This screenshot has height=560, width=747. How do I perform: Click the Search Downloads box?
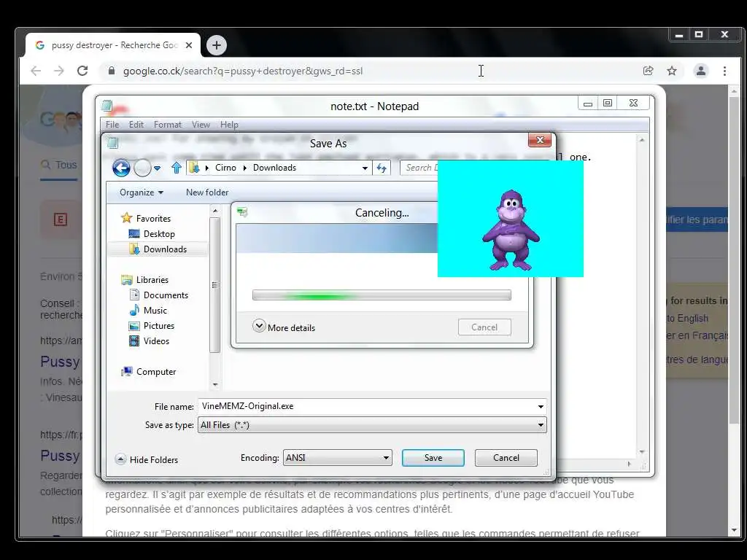point(419,168)
